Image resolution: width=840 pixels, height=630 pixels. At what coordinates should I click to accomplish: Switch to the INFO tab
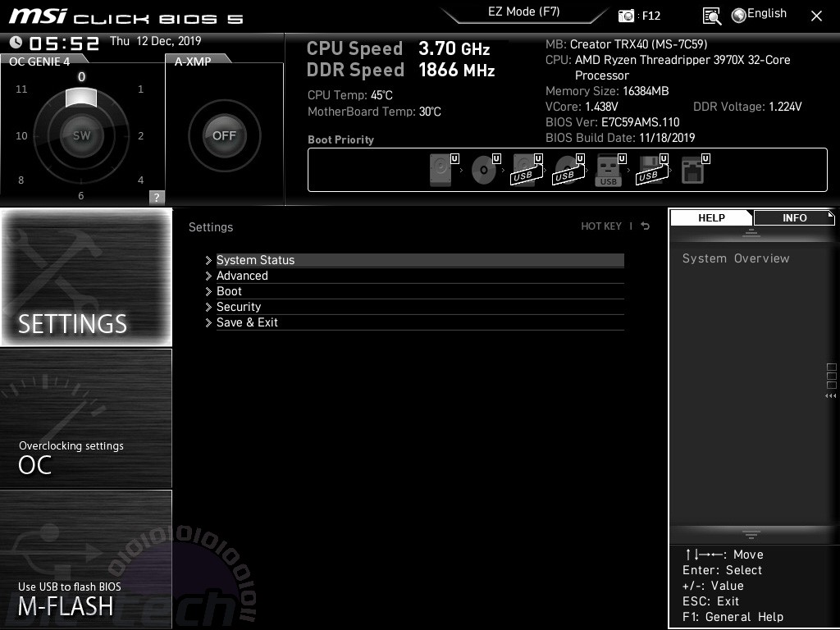(794, 218)
